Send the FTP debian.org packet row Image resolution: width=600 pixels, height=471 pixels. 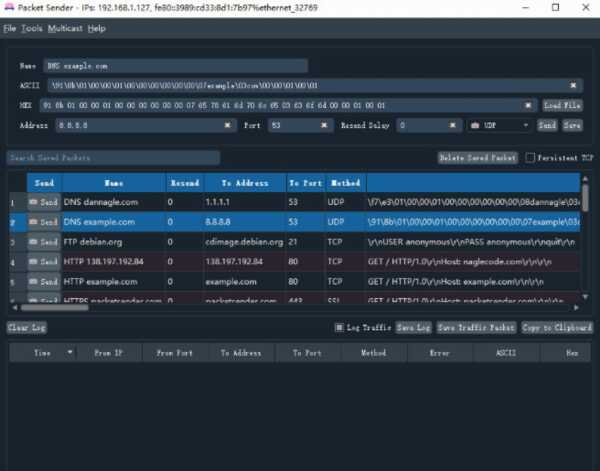tap(43, 242)
